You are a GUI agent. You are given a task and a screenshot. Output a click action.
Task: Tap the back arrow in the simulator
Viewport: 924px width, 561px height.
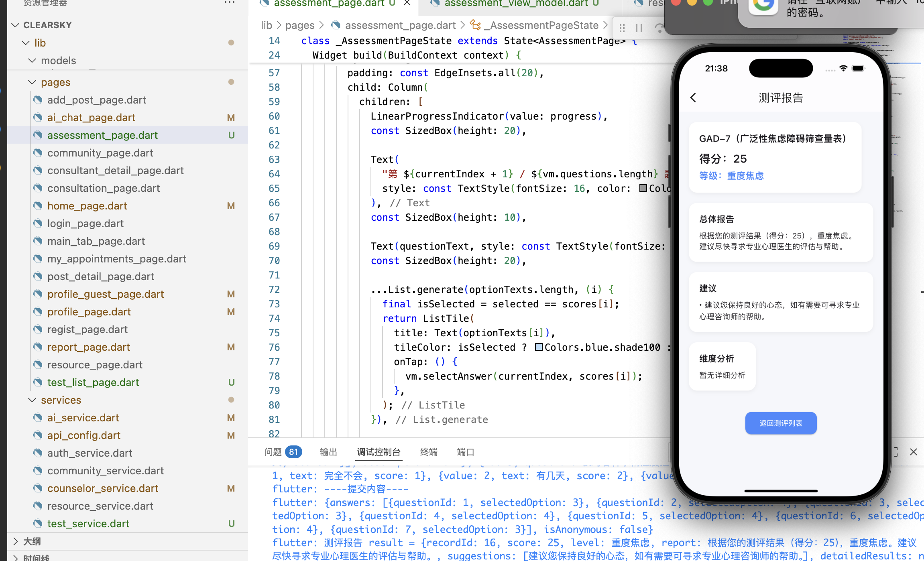click(693, 98)
